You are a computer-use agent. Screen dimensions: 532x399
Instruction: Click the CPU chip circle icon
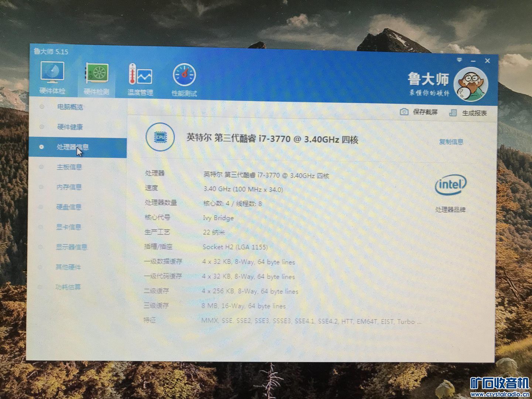[x=160, y=137]
